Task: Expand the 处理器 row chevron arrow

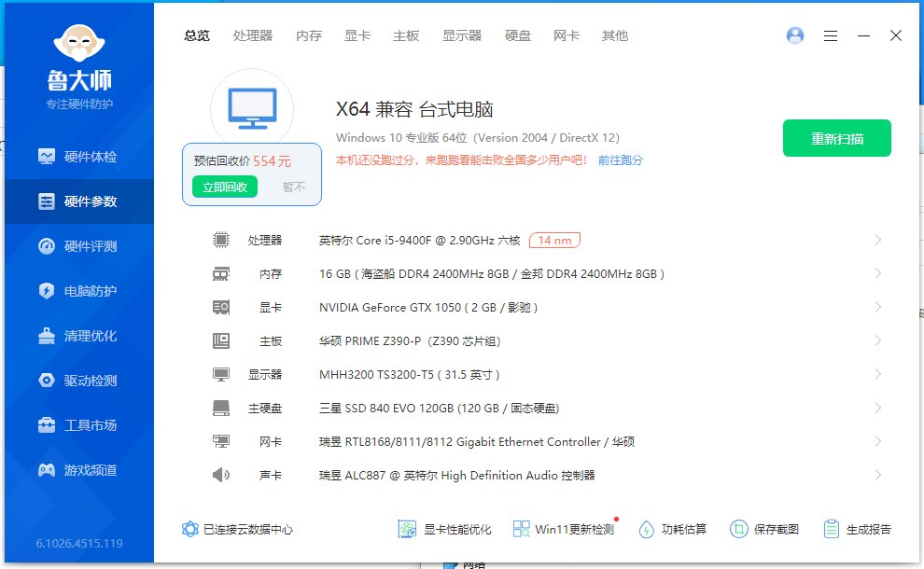Action: pos(877,241)
